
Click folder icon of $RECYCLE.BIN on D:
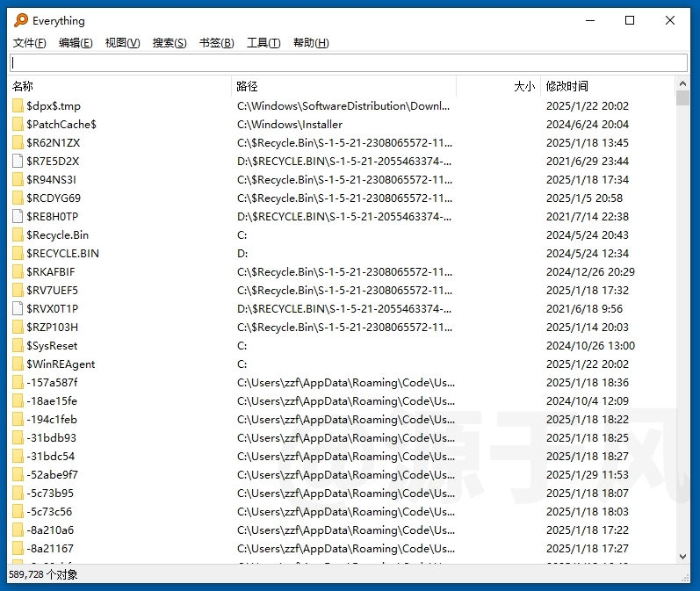click(18, 254)
